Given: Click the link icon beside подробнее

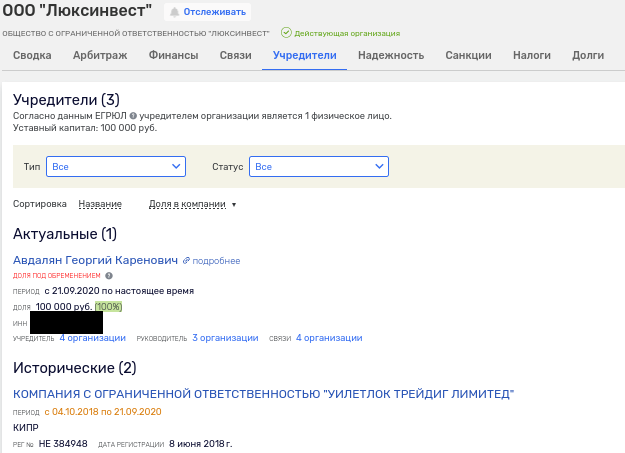Looking at the screenshot, I should (x=186, y=260).
